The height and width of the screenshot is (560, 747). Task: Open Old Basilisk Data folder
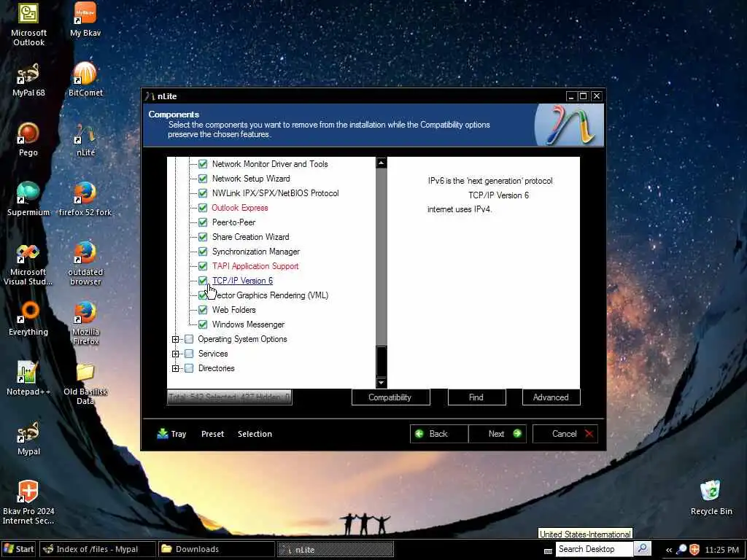[x=85, y=384]
